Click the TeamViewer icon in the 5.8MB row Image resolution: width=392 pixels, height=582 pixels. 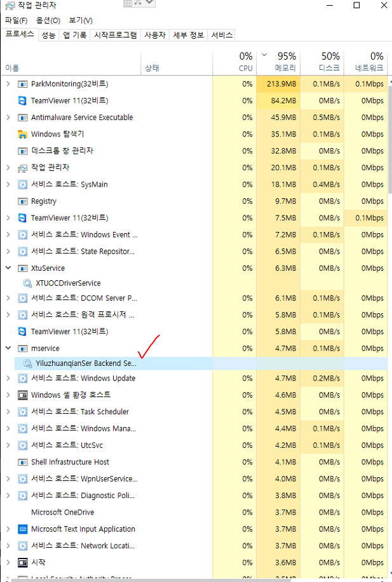click(x=23, y=332)
